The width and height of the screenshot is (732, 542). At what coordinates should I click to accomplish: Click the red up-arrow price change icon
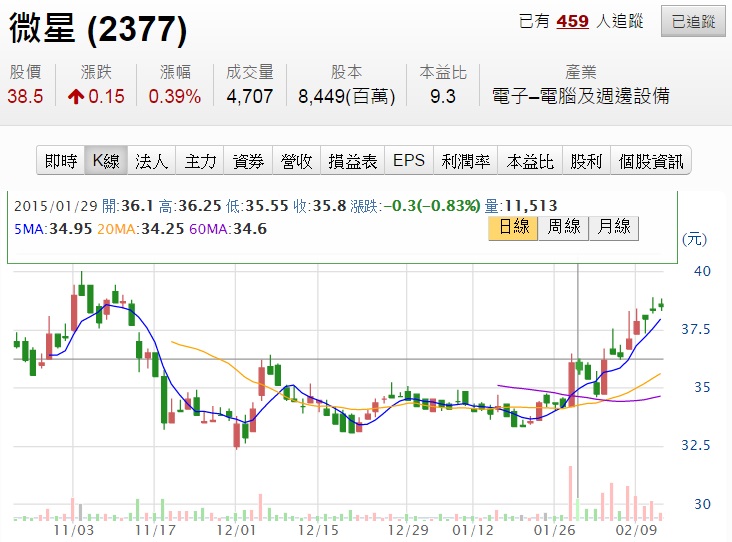coord(76,97)
